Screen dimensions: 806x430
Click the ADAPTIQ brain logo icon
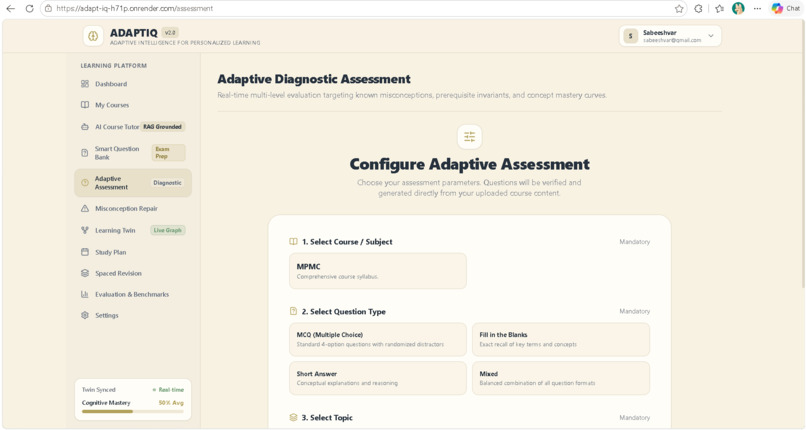point(93,36)
